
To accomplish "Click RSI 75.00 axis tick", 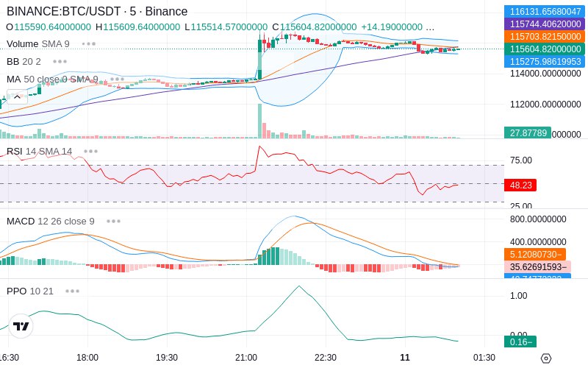I will pyautogui.click(x=521, y=160).
